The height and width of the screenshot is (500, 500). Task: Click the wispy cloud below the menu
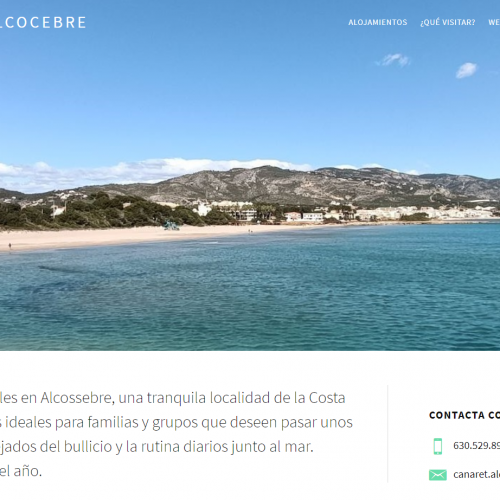(393, 60)
